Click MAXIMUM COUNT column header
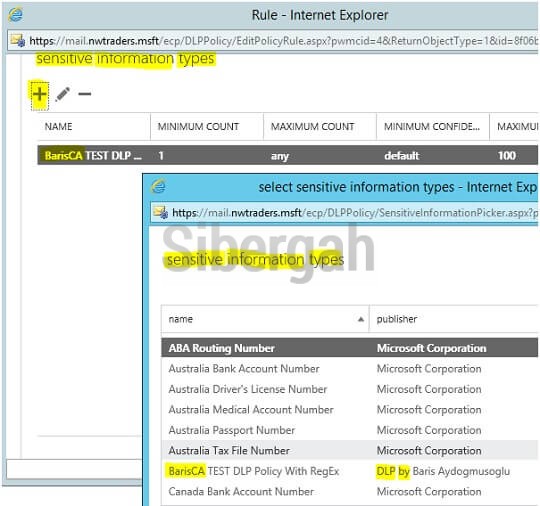The width and height of the screenshot is (540, 506). point(320,126)
